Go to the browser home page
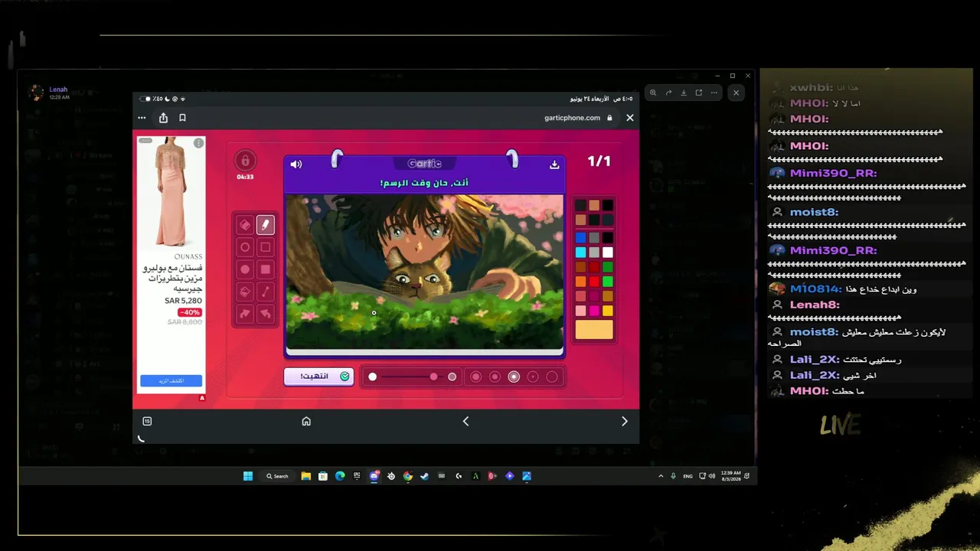Image resolution: width=980 pixels, height=551 pixels. [306, 421]
